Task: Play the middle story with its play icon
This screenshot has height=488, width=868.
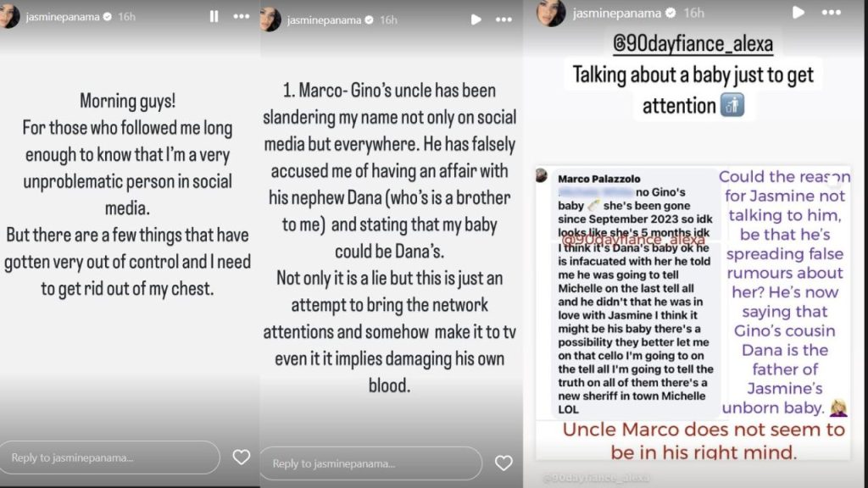Action: [x=476, y=20]
